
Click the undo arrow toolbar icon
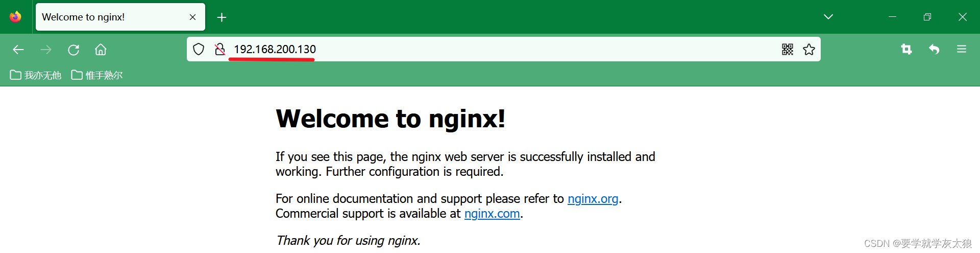pos(934,49)
